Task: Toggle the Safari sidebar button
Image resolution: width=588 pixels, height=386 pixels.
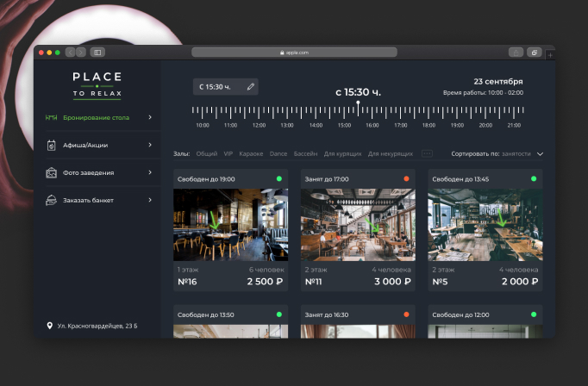Action: pyautogui.click(x=97, y=53)
